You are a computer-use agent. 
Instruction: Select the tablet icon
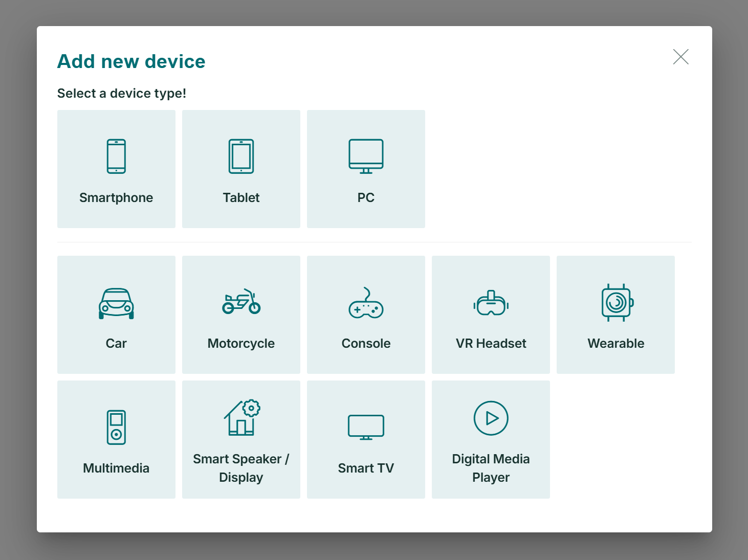coord(241,156)
